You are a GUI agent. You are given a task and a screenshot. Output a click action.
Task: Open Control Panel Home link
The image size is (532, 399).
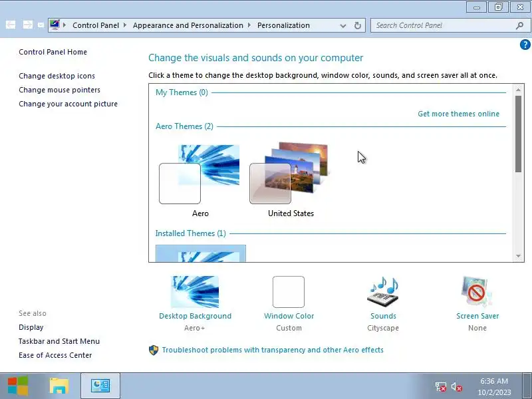53,52
